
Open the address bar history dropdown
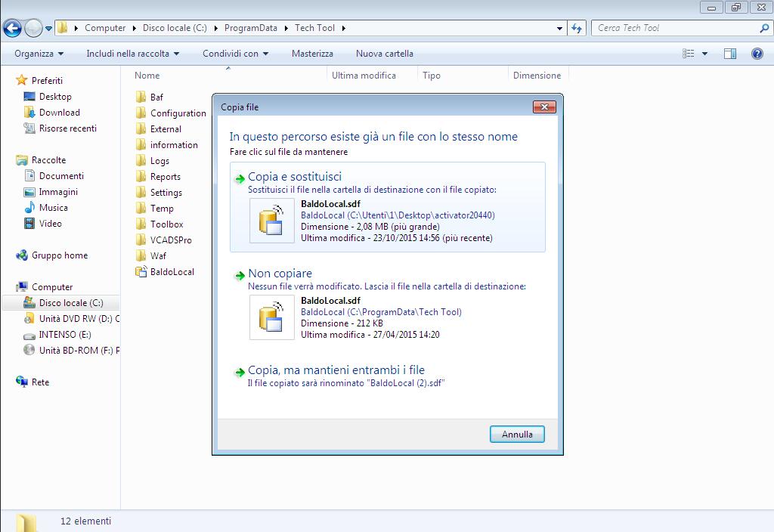(x=559, y=28)
